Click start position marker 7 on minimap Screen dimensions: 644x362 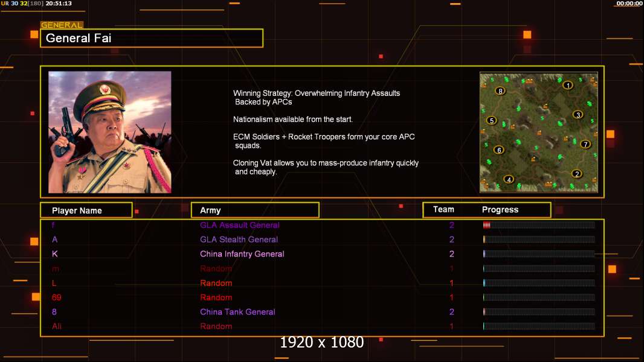[585, 144]
